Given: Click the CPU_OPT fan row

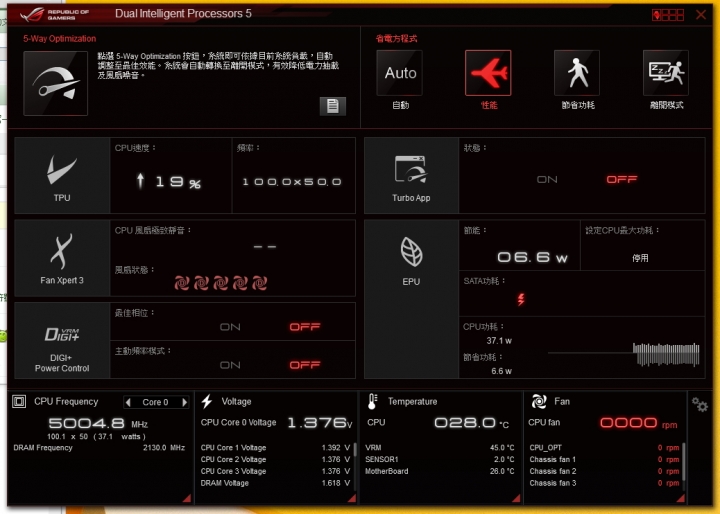Looking at the screenshot, I should click(604, 448).
